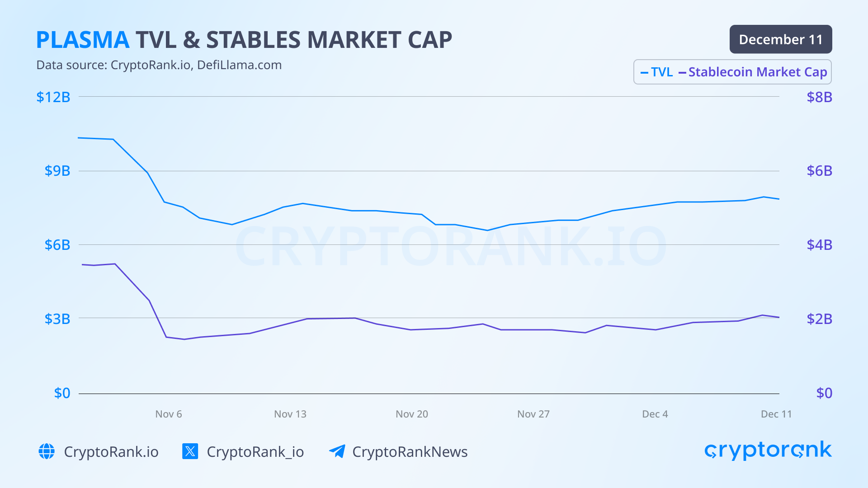
Task: Click the Telegram paper plane icon
Action: [x=337, y=451]
